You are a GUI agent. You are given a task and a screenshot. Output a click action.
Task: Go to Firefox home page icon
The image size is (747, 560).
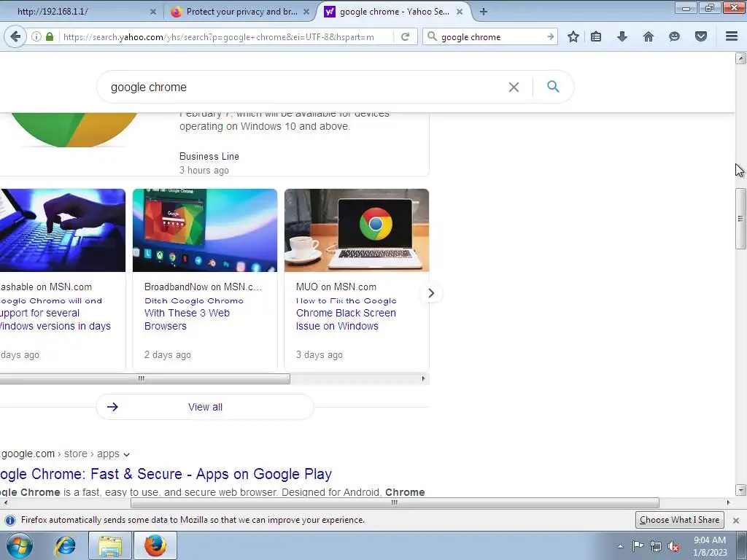coord(649,36)
